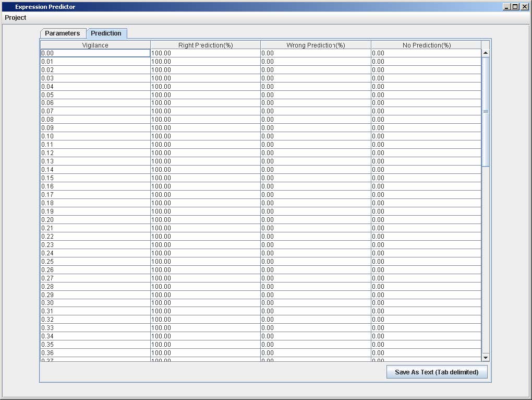Image resolution: width=532 pixels, height=400 pixels.
Task: Click the vertical scrollbar thumb
Action: (486, 112)
